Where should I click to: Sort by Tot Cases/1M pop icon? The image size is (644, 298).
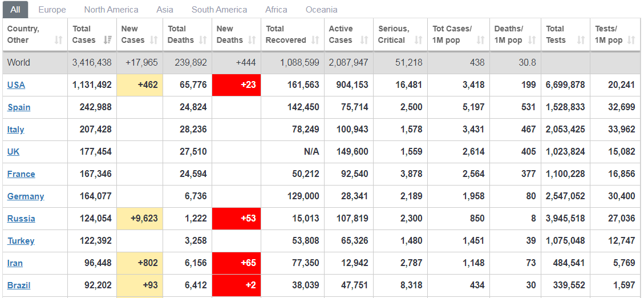pos(480,40)
